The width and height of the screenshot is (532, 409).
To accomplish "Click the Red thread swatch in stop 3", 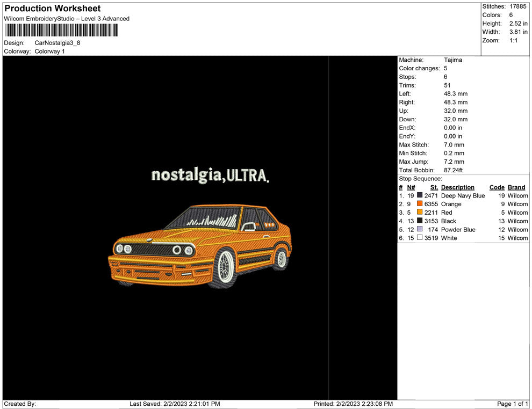I will (420, 213).
